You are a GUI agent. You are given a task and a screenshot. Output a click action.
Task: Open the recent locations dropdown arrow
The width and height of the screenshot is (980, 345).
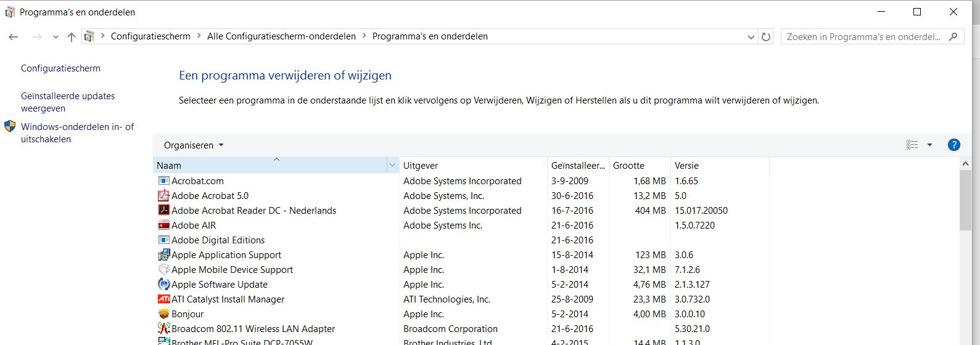pyautogui.click(x=56, y=37)
